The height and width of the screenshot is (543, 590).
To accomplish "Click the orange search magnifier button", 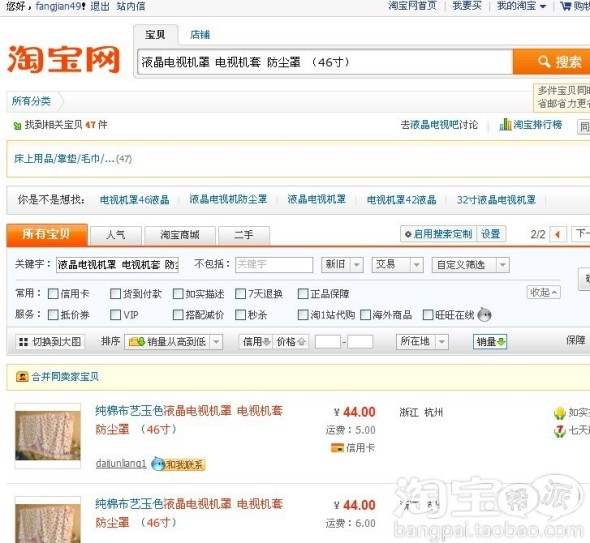I will [x=551, y=61].
